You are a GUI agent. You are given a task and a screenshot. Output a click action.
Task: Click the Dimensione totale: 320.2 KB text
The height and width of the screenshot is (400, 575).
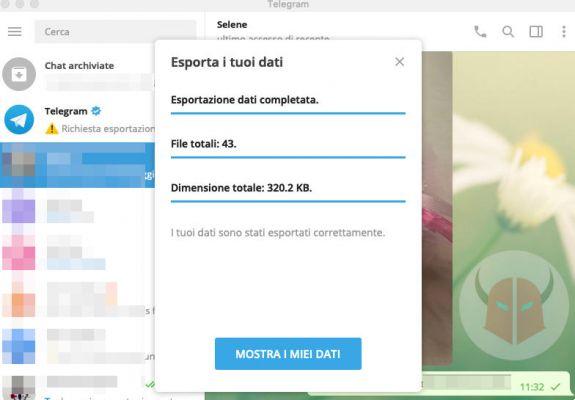(241, 188)
